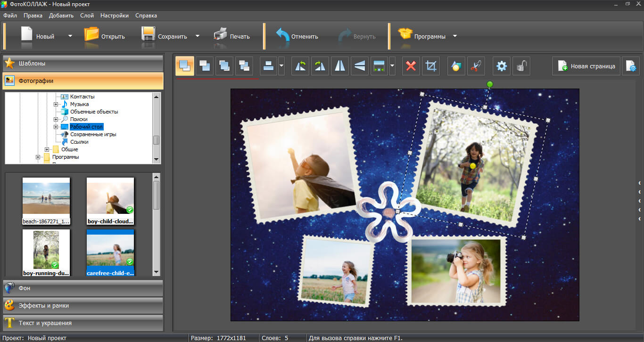
Task: Select Контакты in the folder tree
Action: (x=82, y=97)
